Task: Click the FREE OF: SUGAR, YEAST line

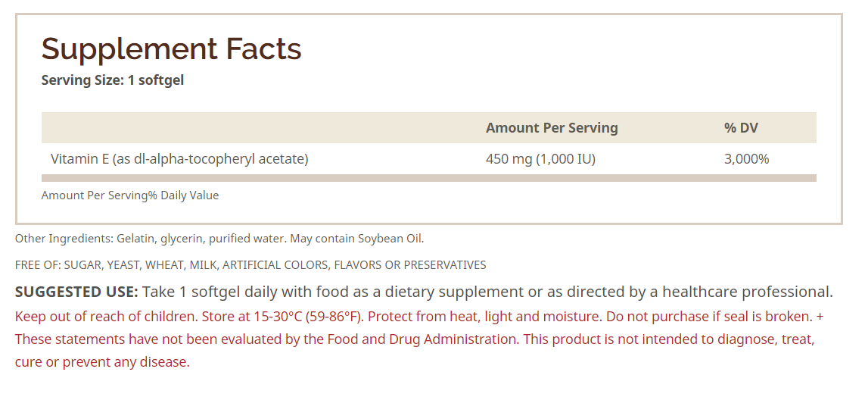Action: click(x=250, y=265)
